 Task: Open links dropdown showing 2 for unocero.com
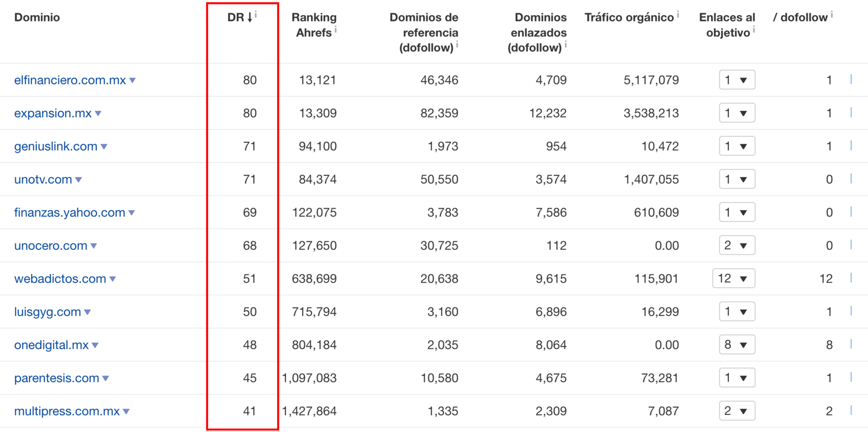pyautogui.click(x=737, y=245)
